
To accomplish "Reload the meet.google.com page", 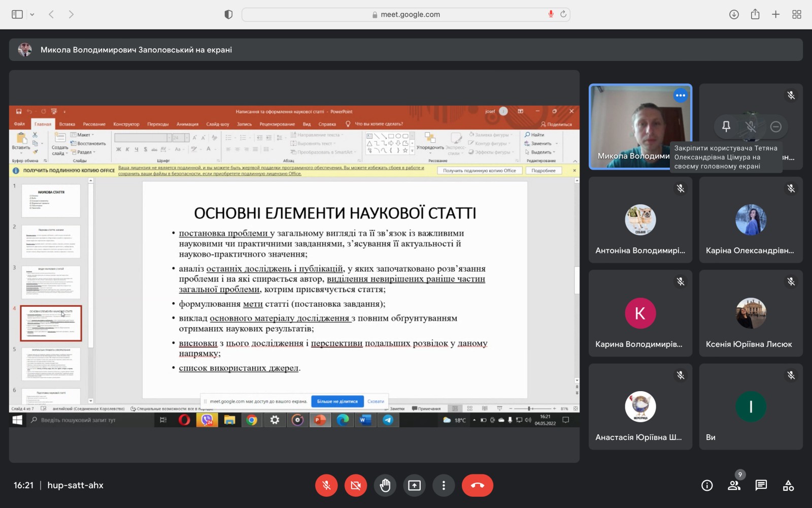I will click(563, 14).
